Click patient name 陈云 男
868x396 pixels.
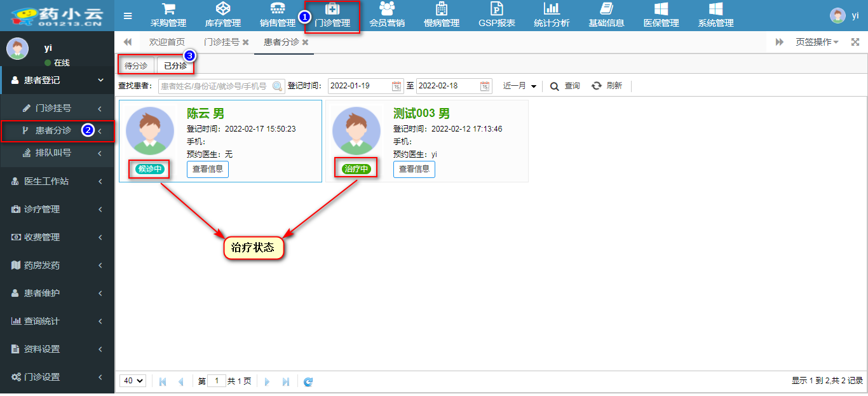point(205,114)
